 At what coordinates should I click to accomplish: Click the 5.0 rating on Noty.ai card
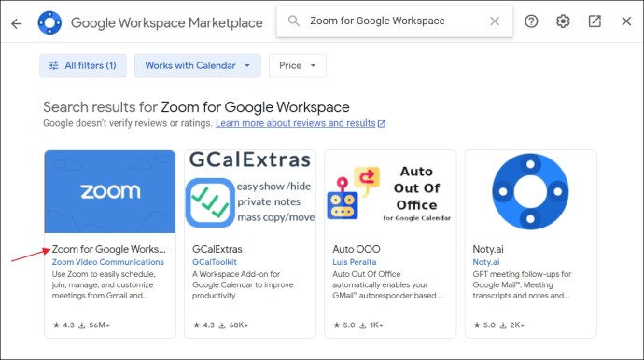pyautogui.click(x=484, y=325)
